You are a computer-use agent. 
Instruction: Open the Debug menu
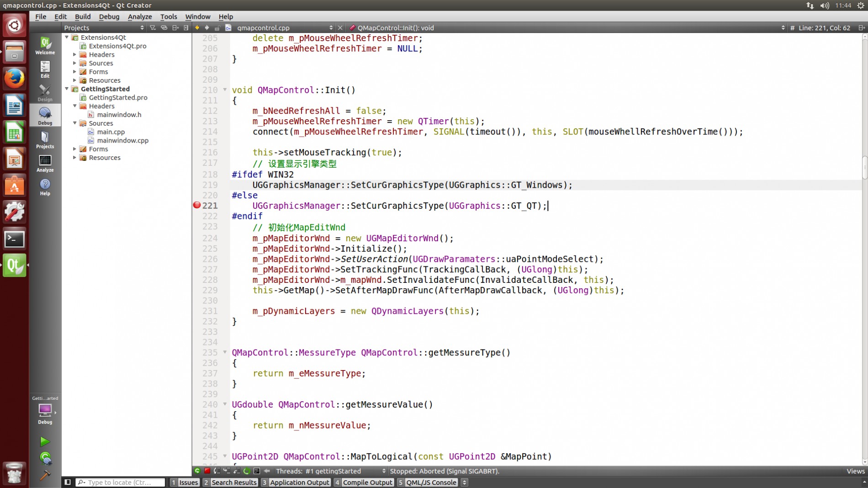point(109,16)
